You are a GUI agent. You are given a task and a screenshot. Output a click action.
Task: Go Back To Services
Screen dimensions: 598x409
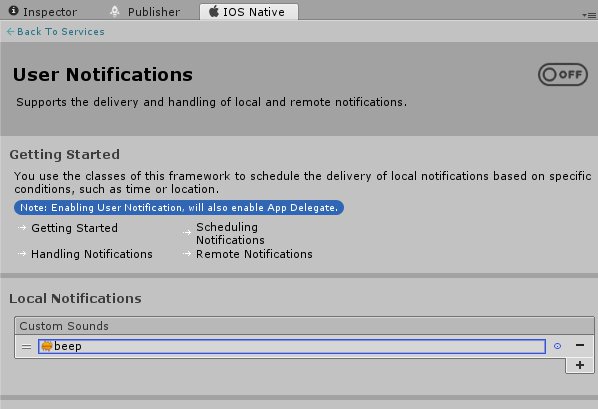[x=56, y=32]
